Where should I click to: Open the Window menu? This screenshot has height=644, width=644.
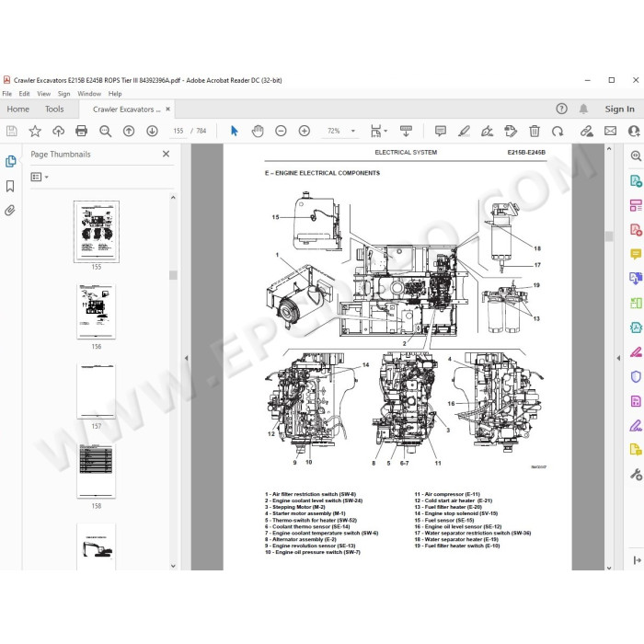coord(89,94)
